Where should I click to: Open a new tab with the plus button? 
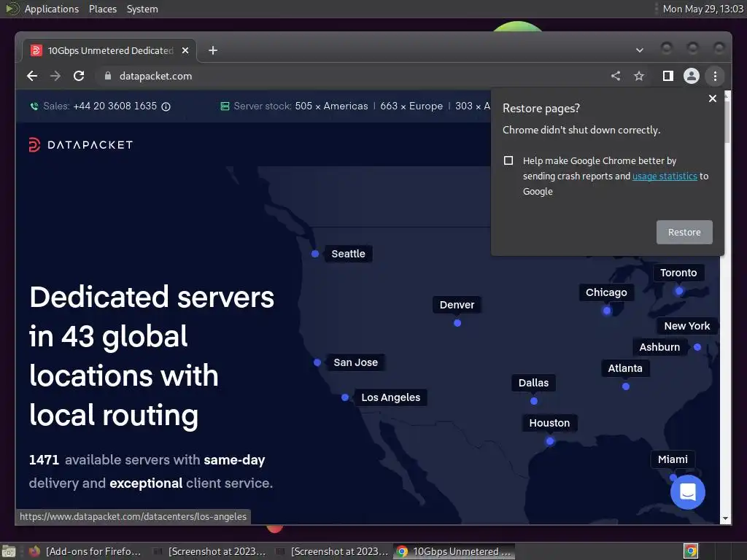pyautogui.click(x=213, y=50)
